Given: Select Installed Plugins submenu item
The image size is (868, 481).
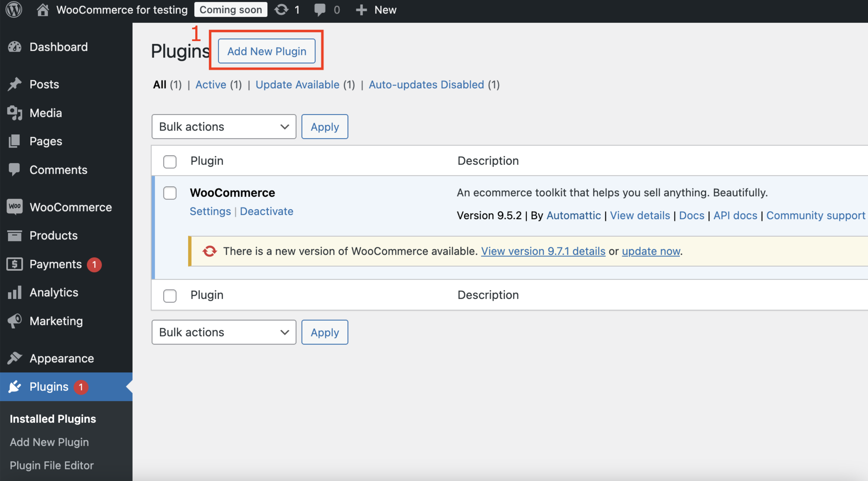Looking at the screenshot, I should pos(53,419).
